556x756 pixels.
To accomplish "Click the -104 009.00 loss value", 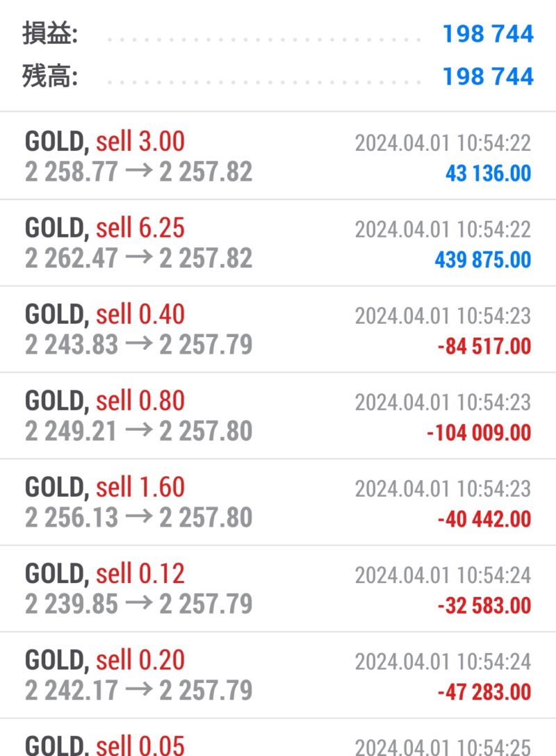I will (x=479, y=432).
